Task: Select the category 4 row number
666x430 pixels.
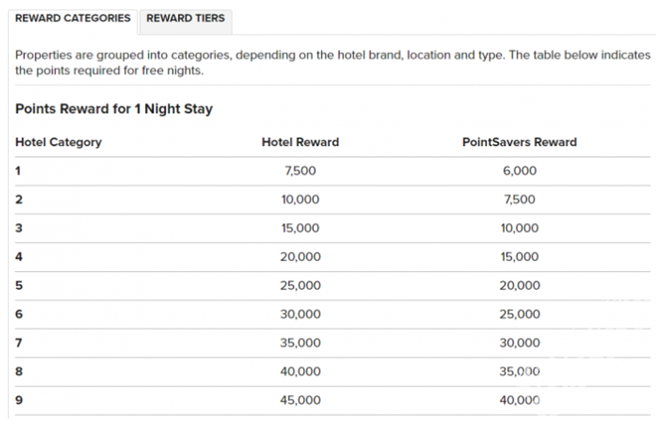Action: [19, 257]
